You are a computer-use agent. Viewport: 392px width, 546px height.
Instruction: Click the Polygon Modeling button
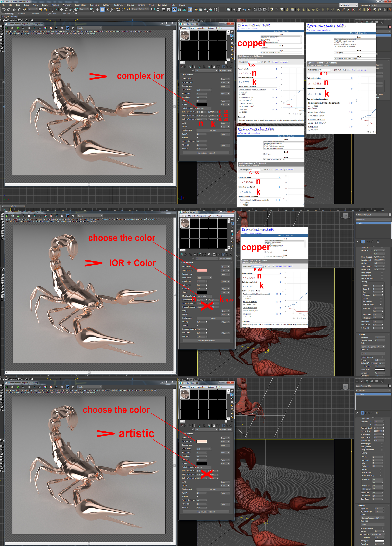10,17
